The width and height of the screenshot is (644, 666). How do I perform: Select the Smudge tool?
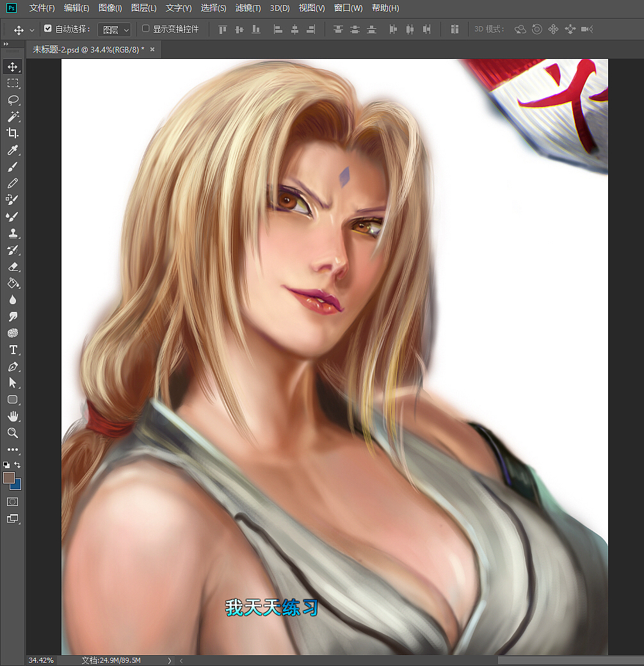tap(12, 316)
